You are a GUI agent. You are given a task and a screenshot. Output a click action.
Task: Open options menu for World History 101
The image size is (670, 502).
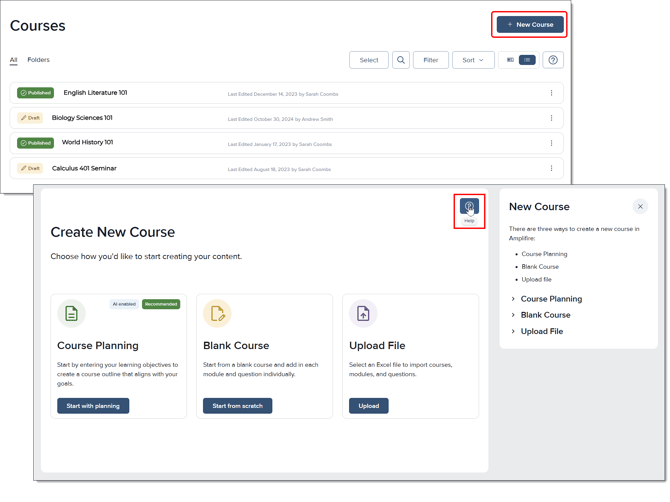[551, 143]
